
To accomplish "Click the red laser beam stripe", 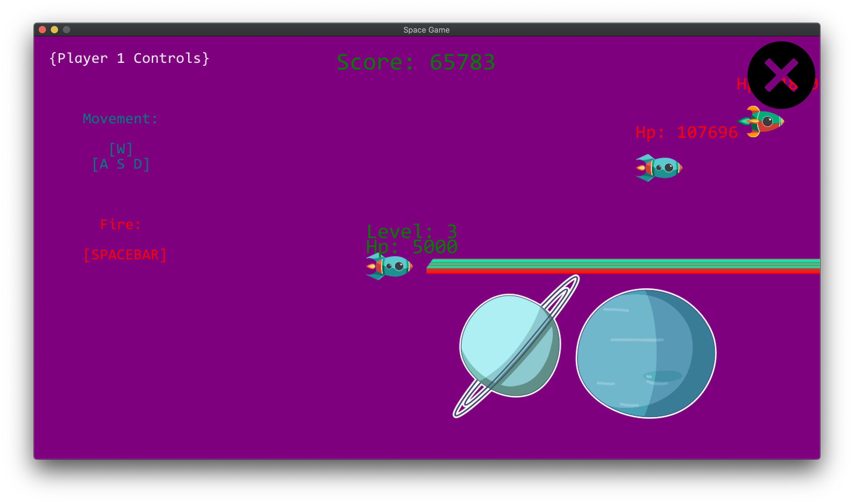I will pos(578,272).
